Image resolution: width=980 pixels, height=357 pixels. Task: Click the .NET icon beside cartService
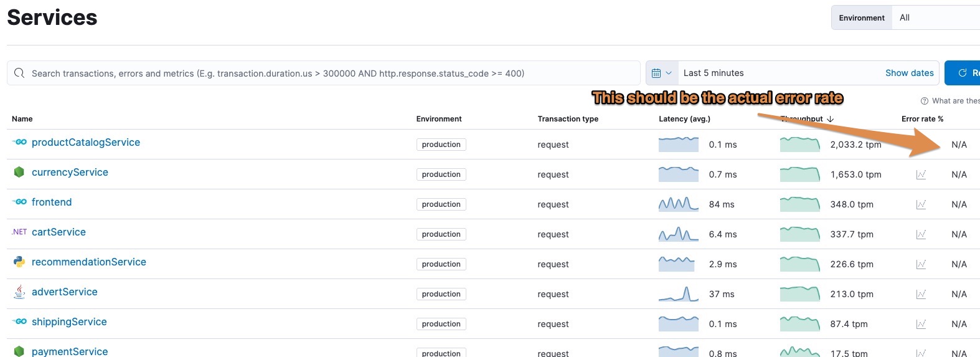coord(19,232)
